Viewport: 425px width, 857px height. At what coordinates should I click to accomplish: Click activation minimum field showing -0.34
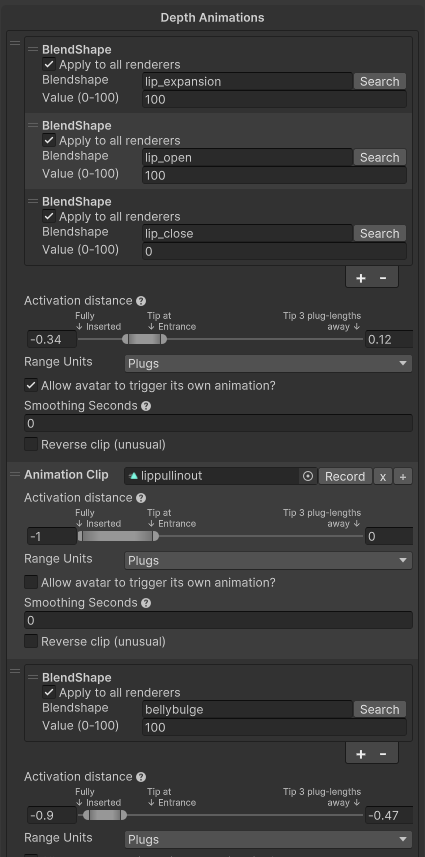(52, 339)
